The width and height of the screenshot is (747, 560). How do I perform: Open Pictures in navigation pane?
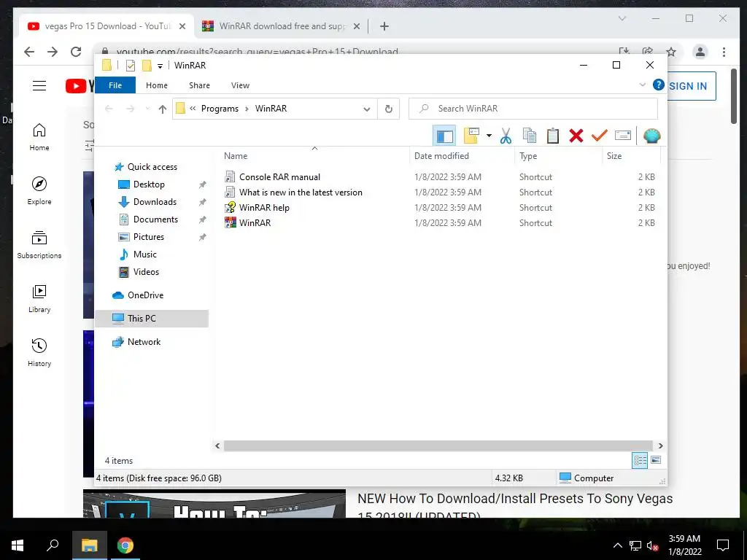(x=148, y=237)
